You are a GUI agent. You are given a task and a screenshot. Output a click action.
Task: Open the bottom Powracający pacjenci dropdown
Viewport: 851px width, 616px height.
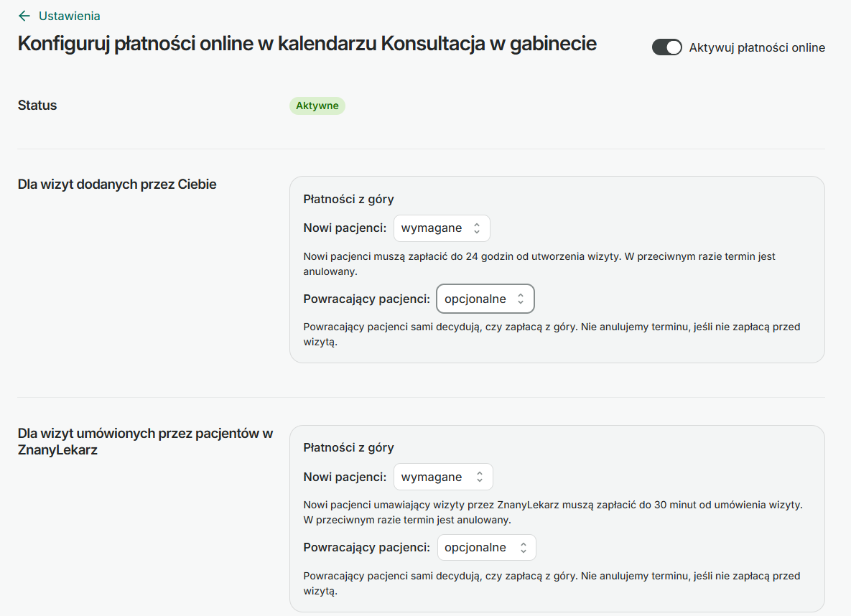[x=486, y=547]
